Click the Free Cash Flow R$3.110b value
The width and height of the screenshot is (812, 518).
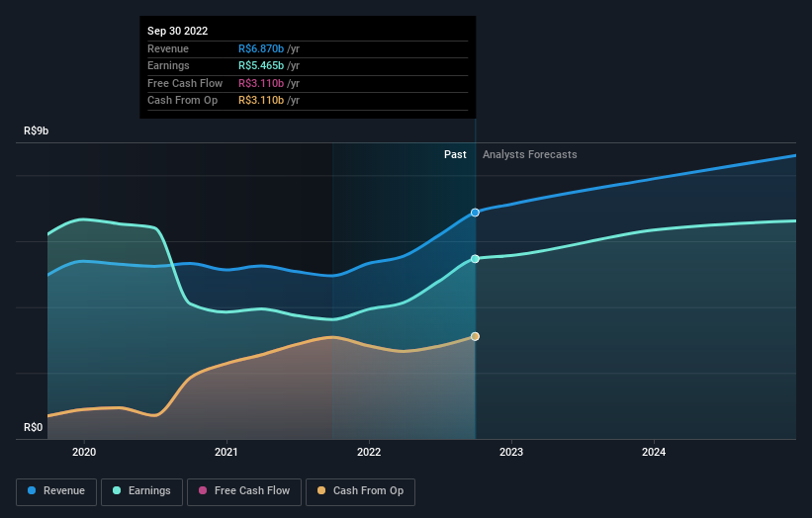[x=261, y=83]
